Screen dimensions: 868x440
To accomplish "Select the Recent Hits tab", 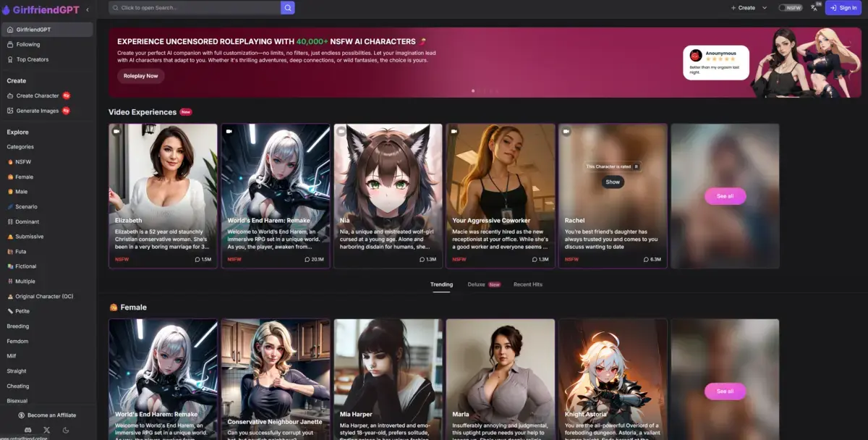I will click(527, 284).
